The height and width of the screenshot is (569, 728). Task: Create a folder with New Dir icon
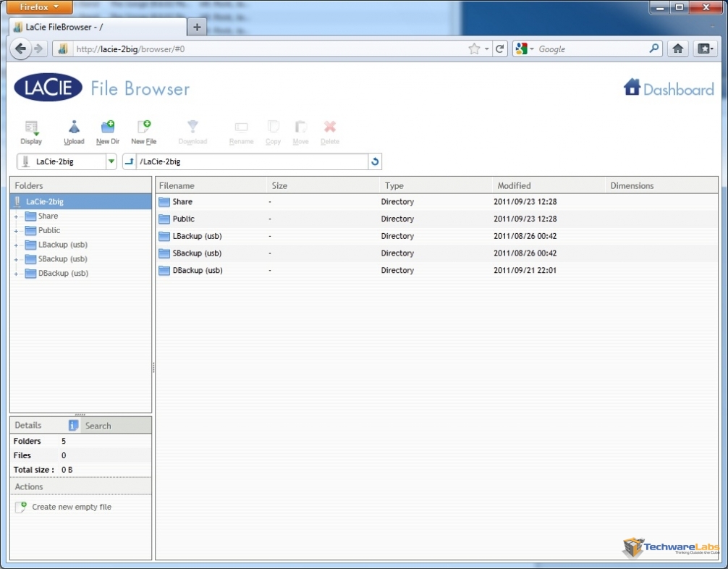point(108,127)
